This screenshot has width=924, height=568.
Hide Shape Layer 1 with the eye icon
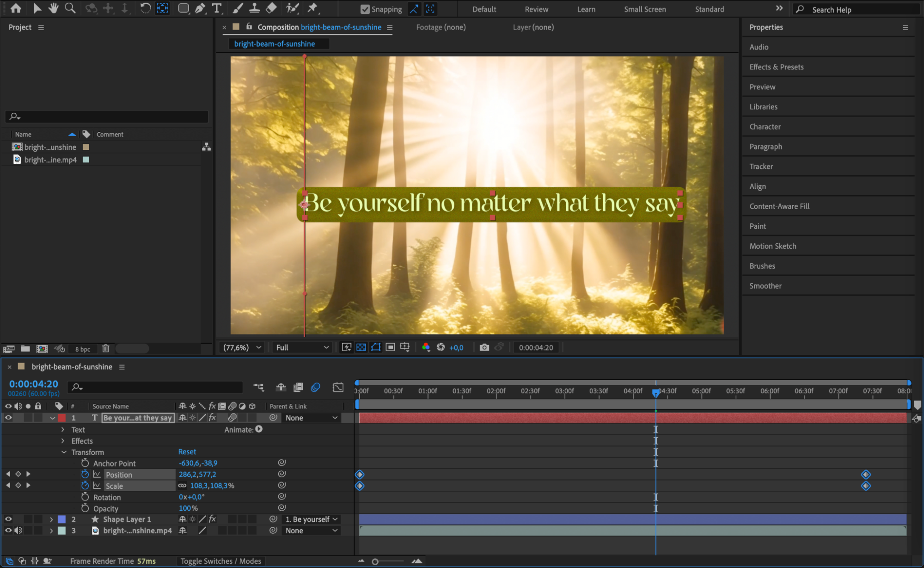click(8, 519)
